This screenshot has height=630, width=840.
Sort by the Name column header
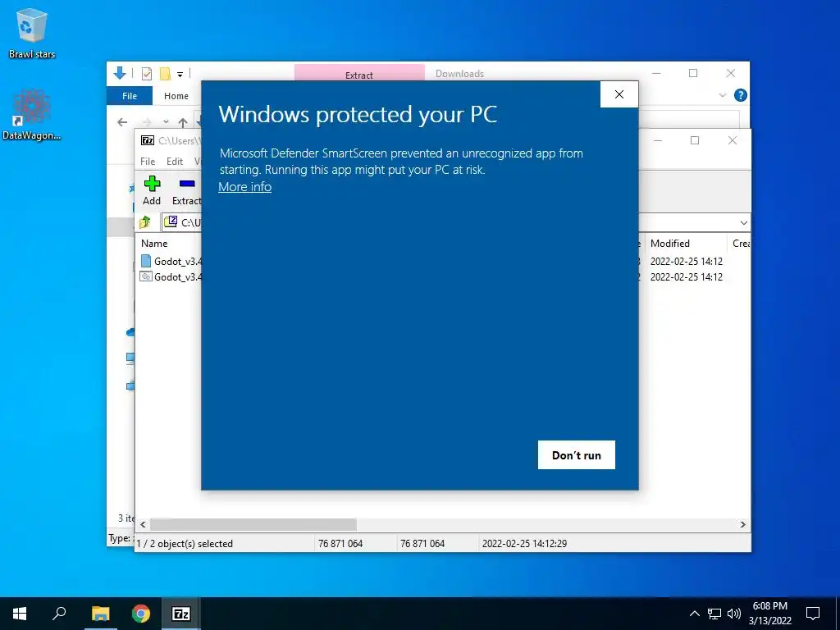tap(154, 243)
